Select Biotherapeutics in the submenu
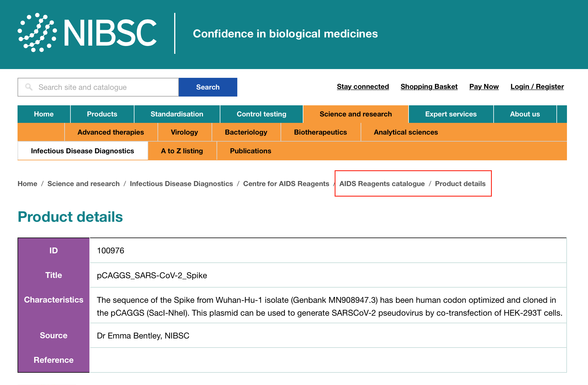588x385 pixels. [x=320, y=132]
